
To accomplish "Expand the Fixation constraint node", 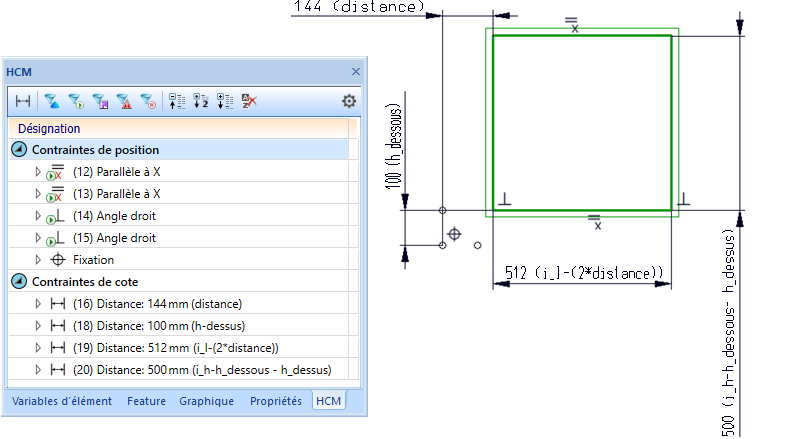I will [38, 260].
